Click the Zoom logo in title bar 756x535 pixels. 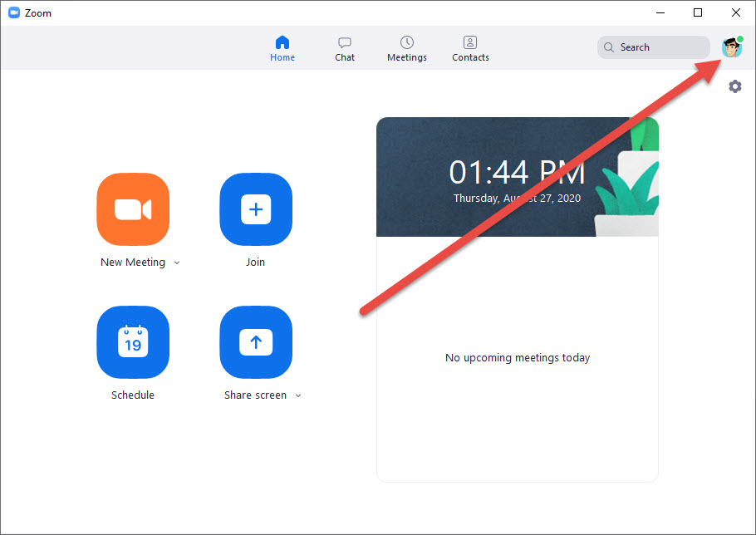tap(14, 13)
